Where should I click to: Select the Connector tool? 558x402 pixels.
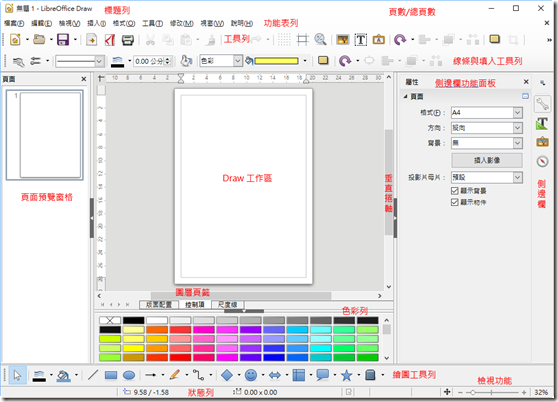coord(199,375)
